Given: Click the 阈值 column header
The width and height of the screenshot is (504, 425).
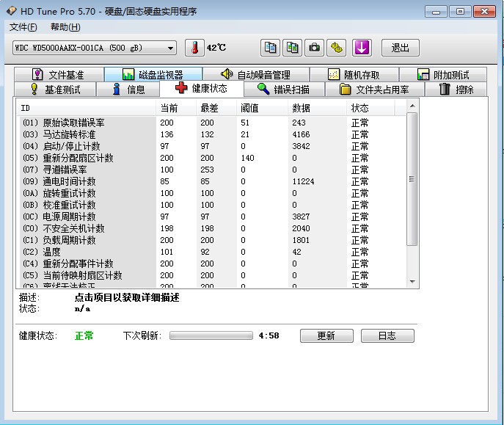Looking at the screenshot, I should 263,108.
